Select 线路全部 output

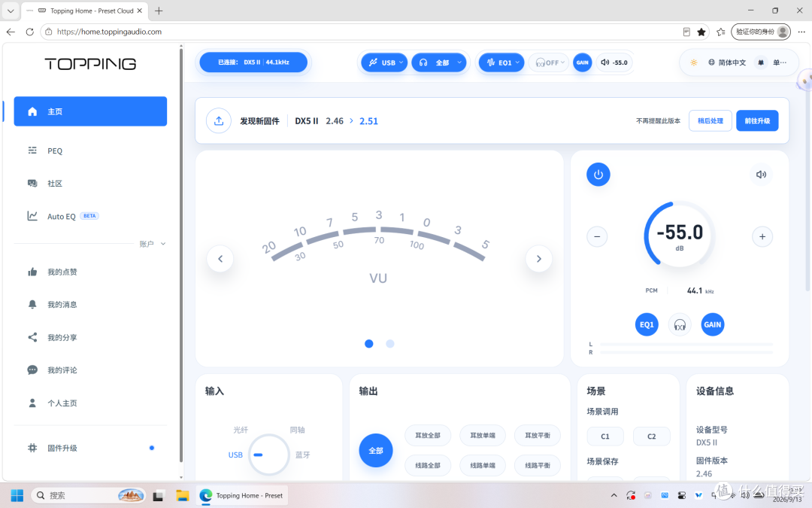[428, 466]
